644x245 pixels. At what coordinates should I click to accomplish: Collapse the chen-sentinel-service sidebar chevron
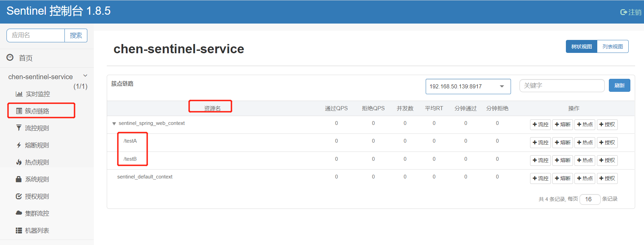[x=85, y=76]
